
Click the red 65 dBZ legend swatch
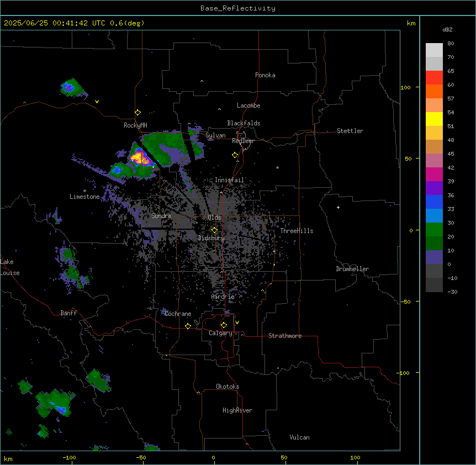(x=434, y=77)
